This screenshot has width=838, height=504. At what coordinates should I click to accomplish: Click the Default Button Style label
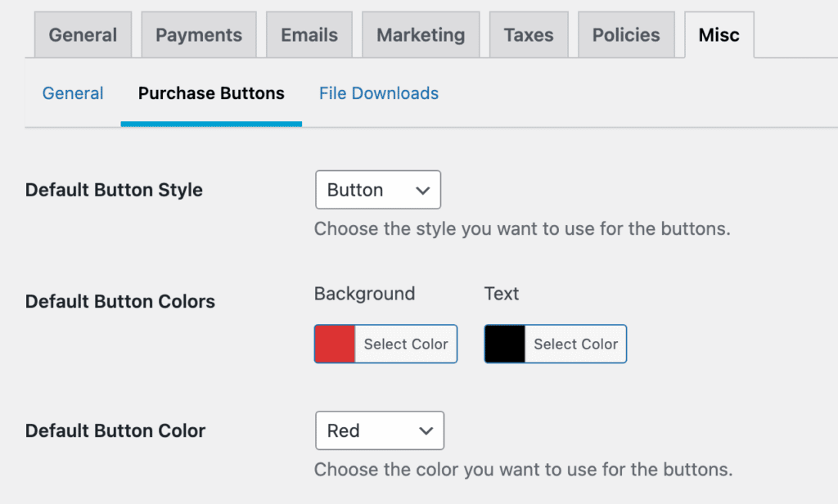click(x=113, y=189)
